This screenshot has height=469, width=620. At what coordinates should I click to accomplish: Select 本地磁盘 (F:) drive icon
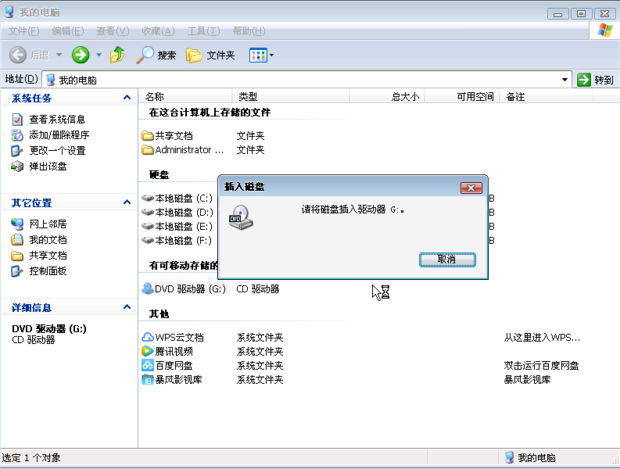click(147, 240)
